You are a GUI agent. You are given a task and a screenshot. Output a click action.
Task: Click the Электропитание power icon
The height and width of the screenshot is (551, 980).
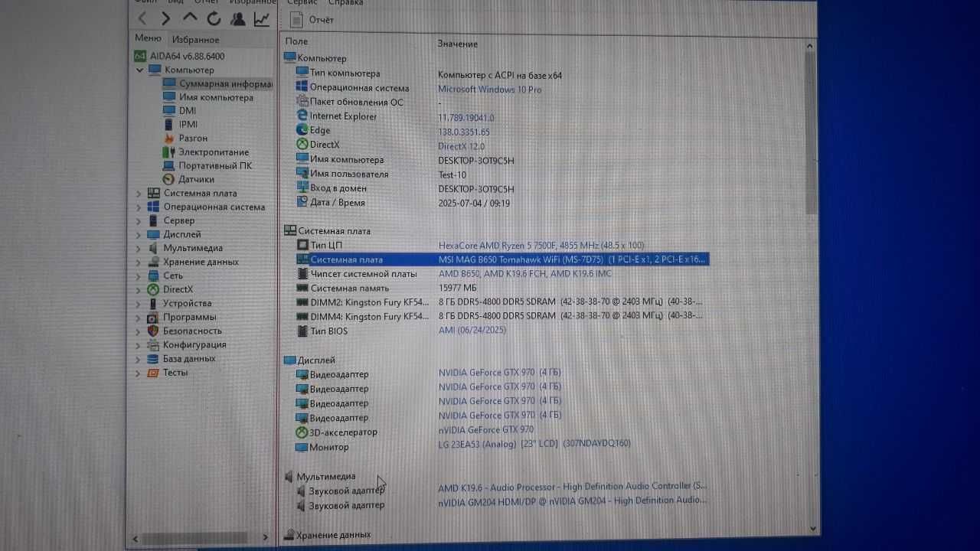169,152
